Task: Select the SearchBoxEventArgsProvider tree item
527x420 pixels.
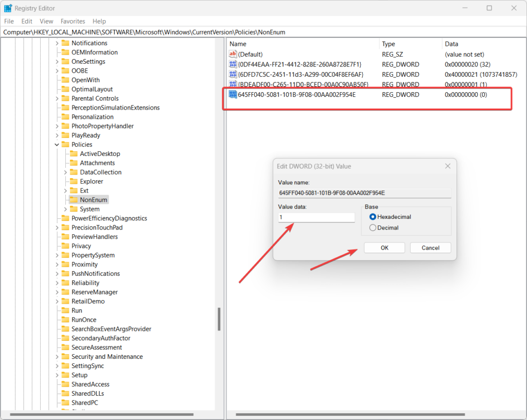Action: (x=111, y=328)
